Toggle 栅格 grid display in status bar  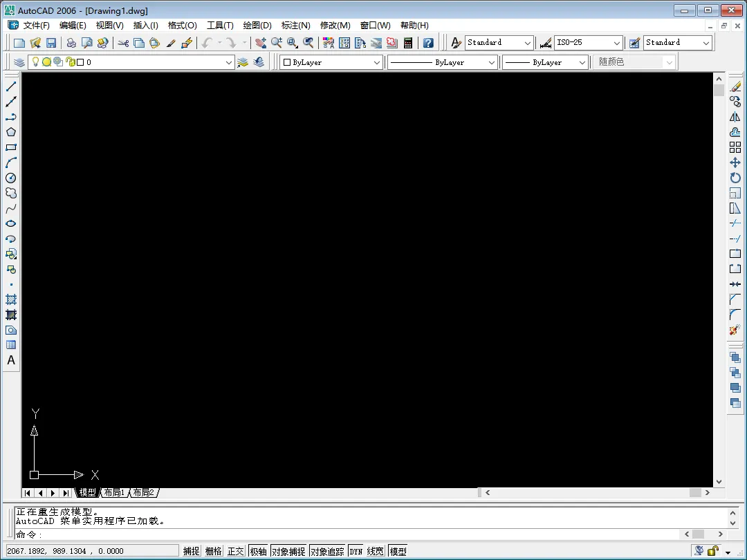(x=214, y=551)
